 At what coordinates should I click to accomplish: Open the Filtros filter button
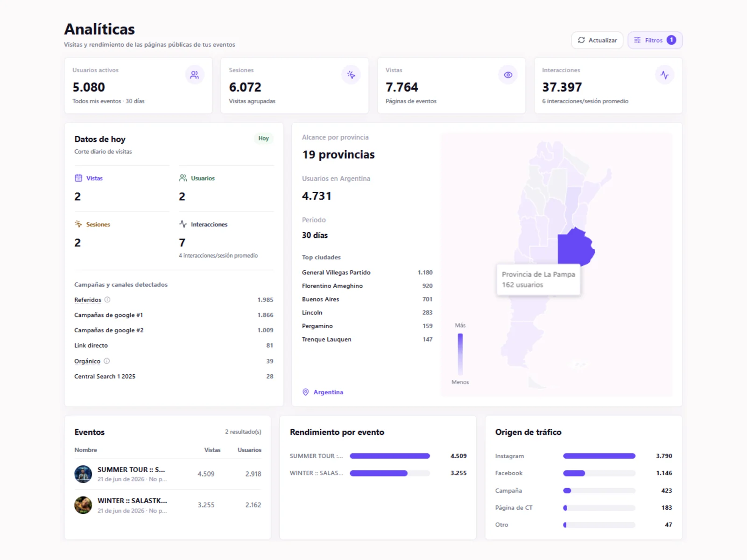coord(655,40)
